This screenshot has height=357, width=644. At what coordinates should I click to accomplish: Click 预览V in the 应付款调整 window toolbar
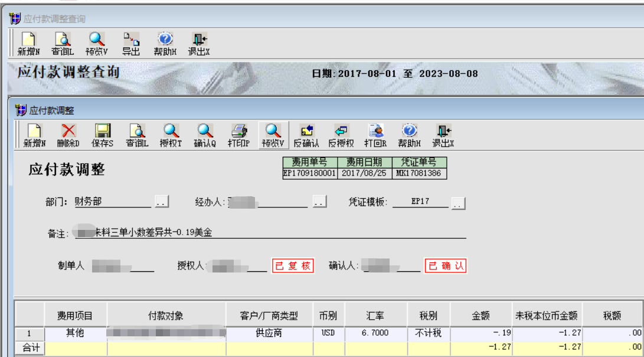click(273, 135)
